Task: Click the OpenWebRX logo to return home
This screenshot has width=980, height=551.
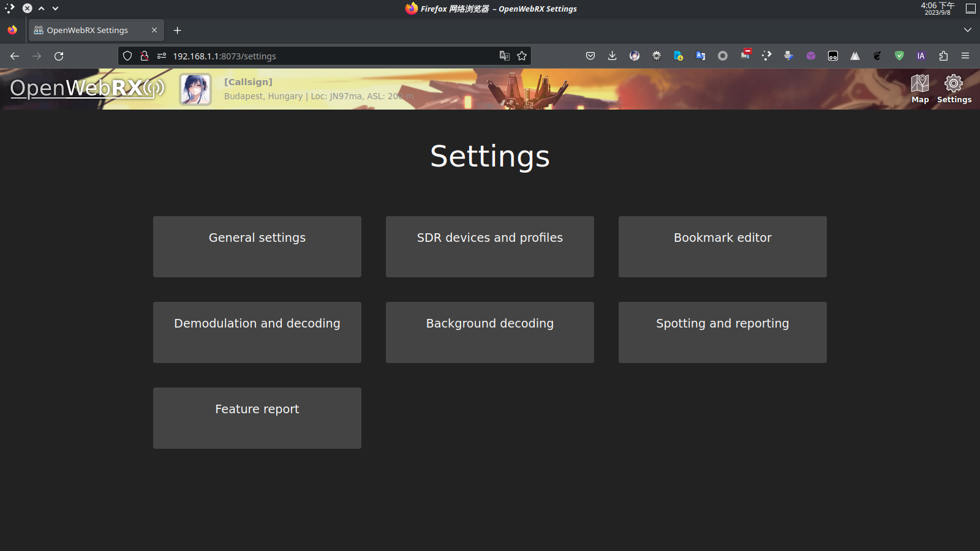Action: [86, 88]
